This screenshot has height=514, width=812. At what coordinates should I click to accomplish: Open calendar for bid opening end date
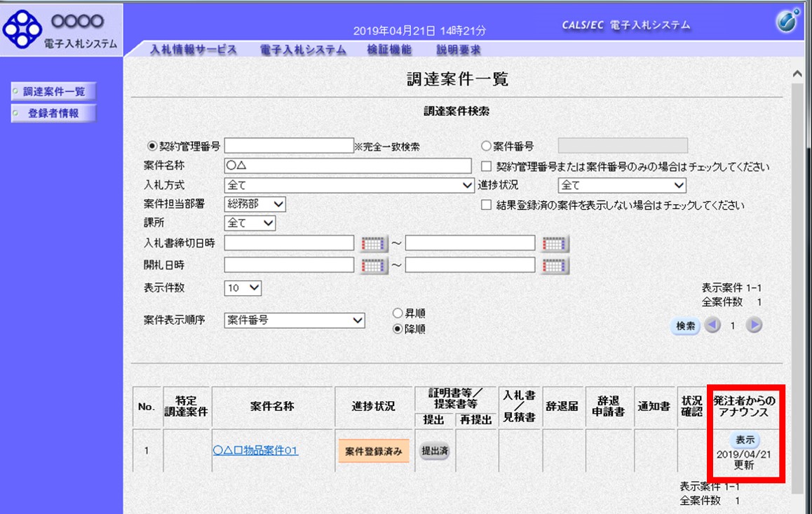(x=555, y=266)
